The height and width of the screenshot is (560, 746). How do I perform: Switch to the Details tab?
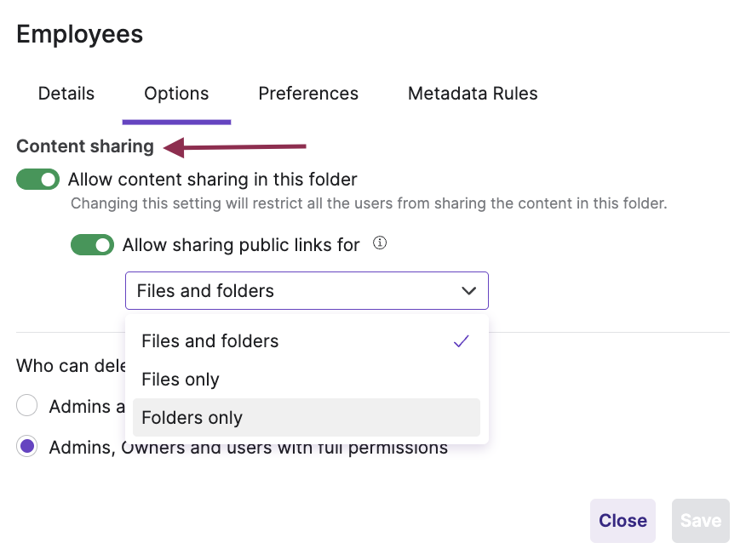pyautogui.click(x=66, y=94)
